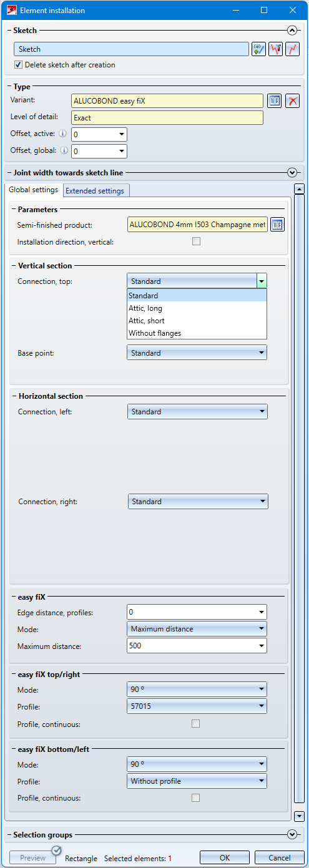This screenshot has width=309, height=868.
Task: Click the Cancel button
Action: click(280, 858)
